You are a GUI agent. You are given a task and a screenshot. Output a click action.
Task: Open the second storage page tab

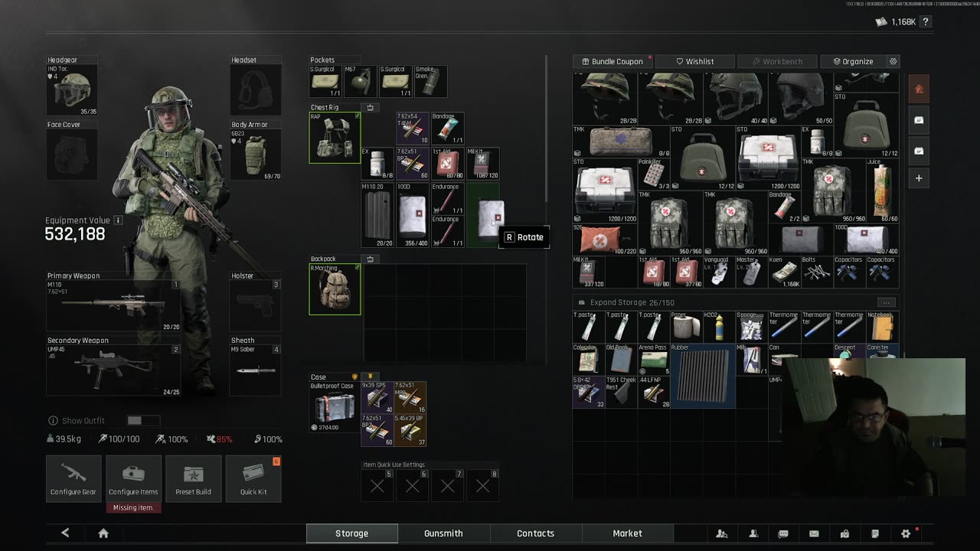(x=919, y=119)
